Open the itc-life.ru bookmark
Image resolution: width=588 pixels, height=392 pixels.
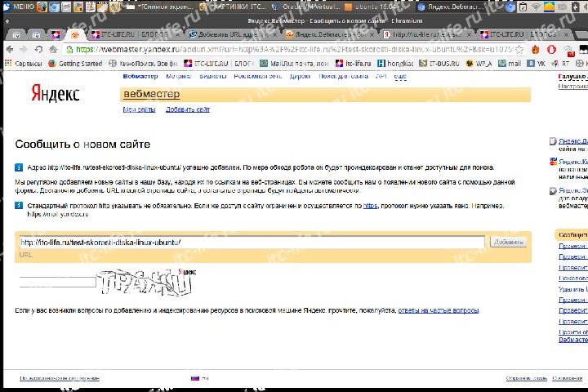(x=354, y=64)
